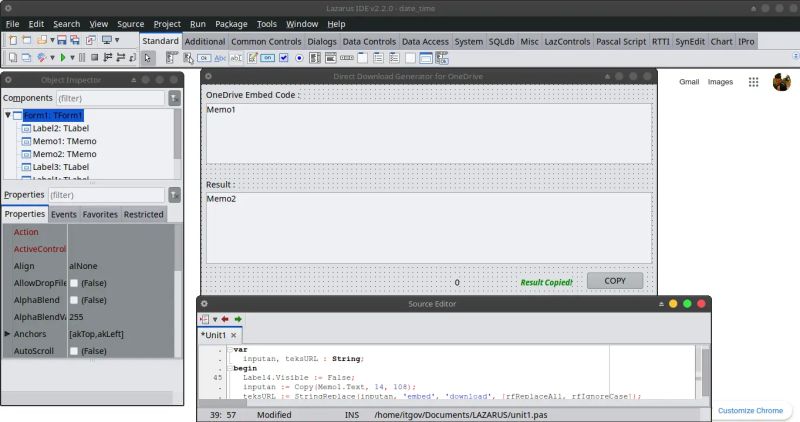Open the dropdown arrow beside Open icon
The height and width of the screenshot is (422, 800).
(52, 40)
